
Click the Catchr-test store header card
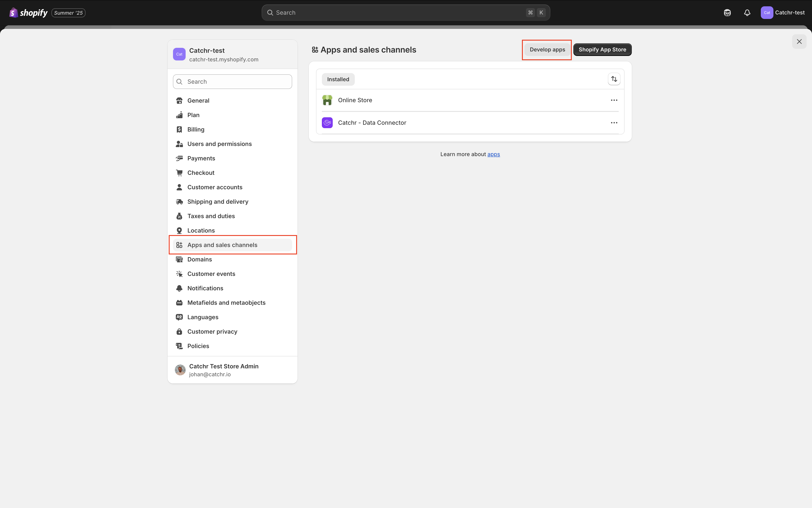[x=233, y=54]
